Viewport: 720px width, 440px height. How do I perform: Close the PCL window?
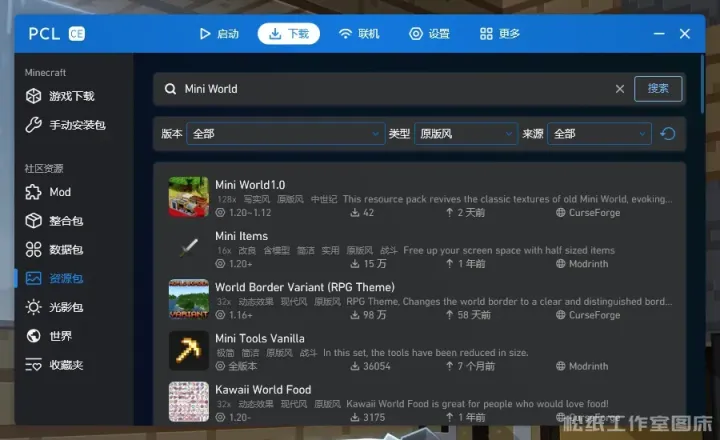(685, 34)
